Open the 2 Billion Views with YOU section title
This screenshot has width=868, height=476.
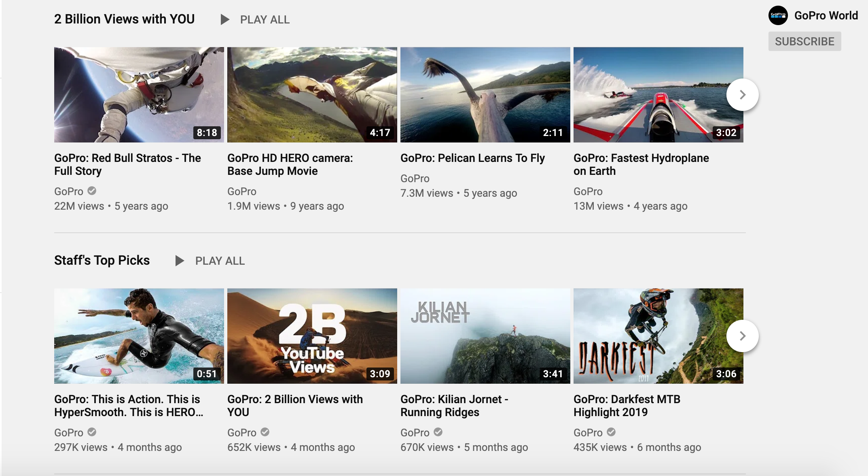tap(124, 19)
